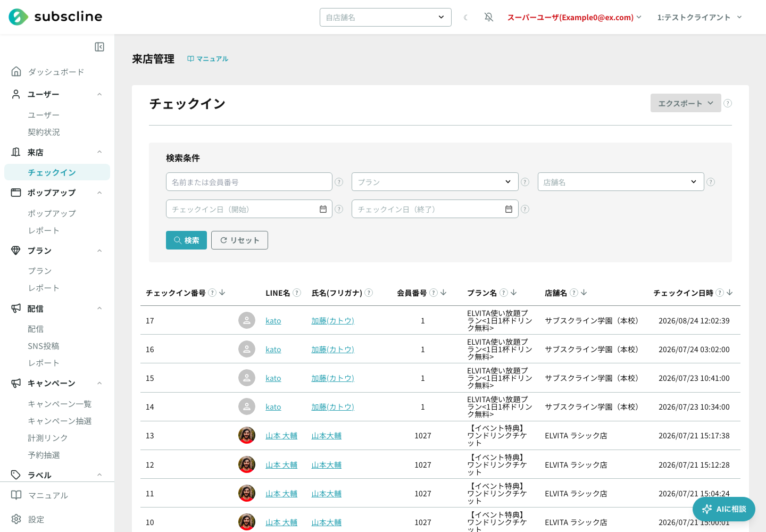Click 山本大輔 avatar in row 13
766x532 pixels.
247,435
